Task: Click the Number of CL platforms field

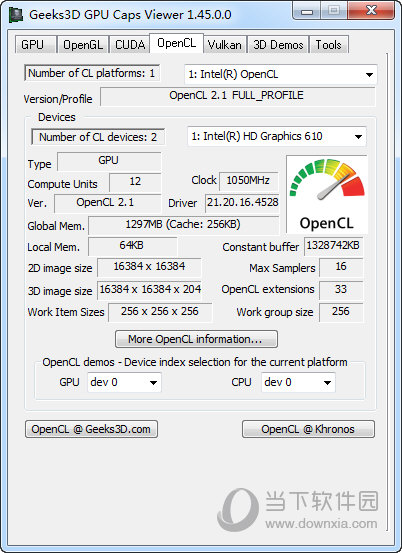Action: pos(92,73)
